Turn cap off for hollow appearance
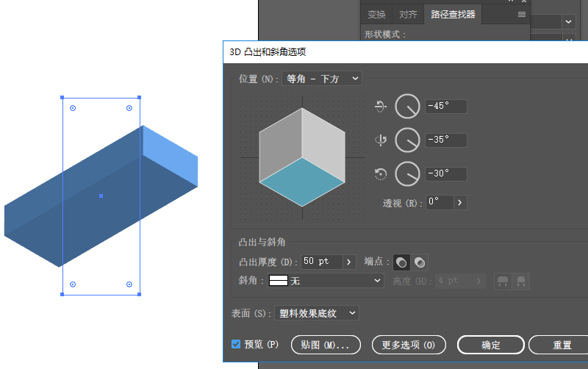This screenshot has width=588, height=369. (419, 262)
